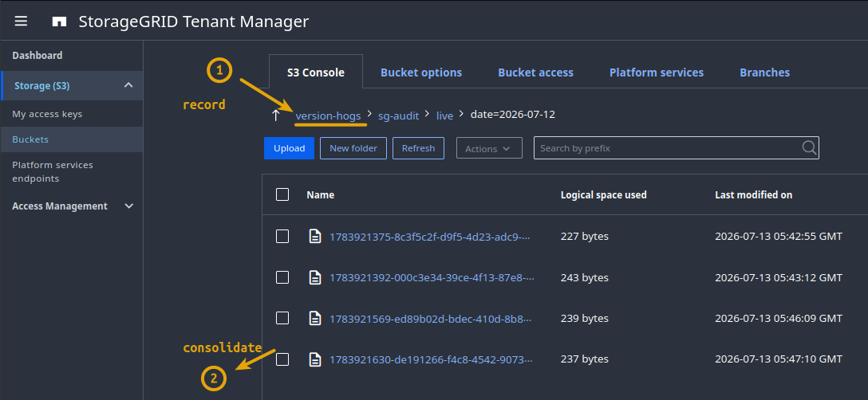This screenshot has height=400, width=868.
Task: Click the Refresh button
Action: pos(418,148)
